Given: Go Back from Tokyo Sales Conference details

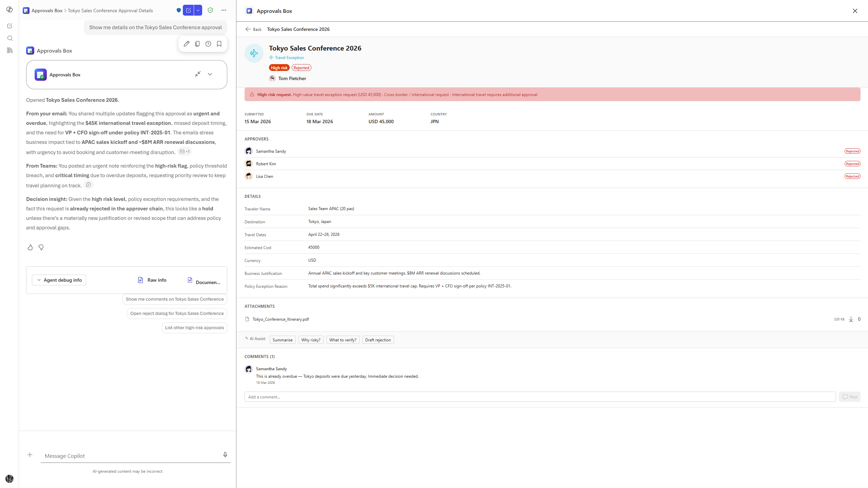Looking at the screenshot, I should point(253,29).
